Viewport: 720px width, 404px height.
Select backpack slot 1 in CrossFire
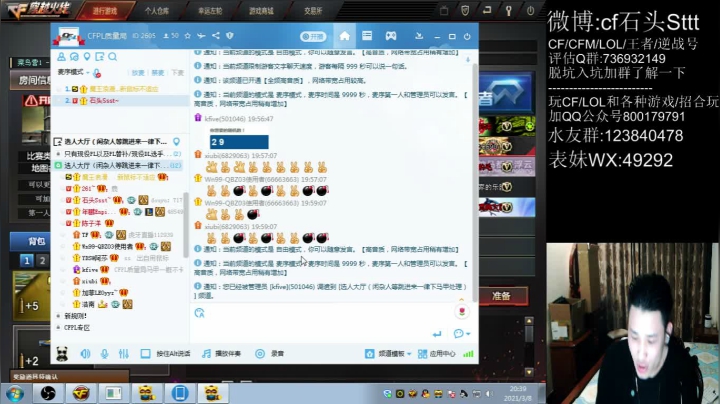pyautogui.click(x=27, y=261)
